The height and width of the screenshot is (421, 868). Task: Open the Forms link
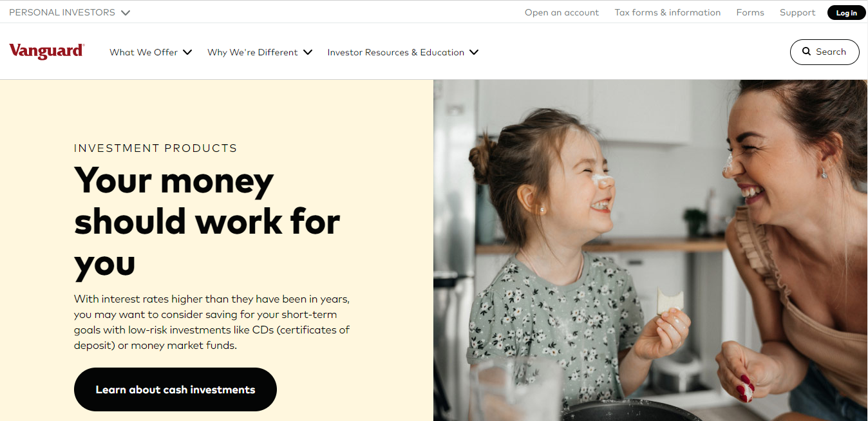(x=750, y=12)
